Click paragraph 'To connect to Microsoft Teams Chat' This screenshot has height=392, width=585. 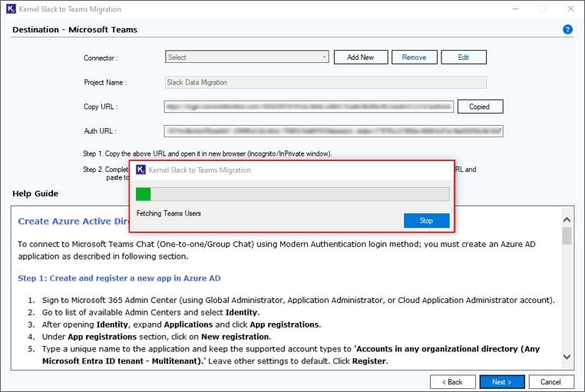(x=276, y=250)
